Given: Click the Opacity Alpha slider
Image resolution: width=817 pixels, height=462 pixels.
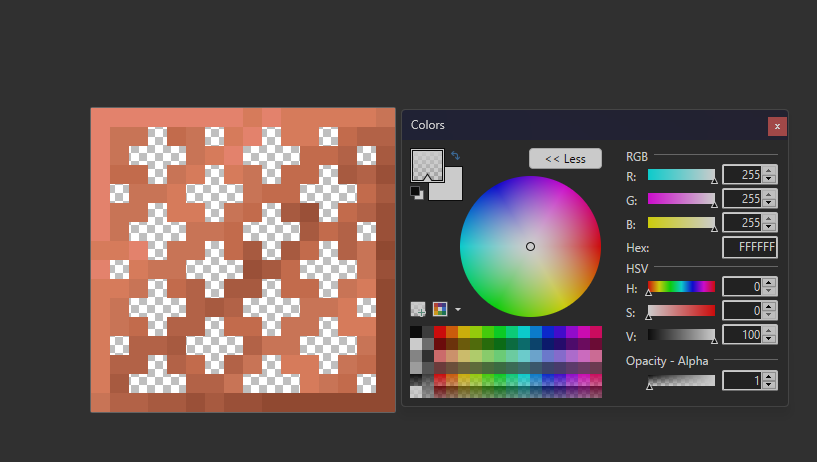Looking at the screenshot, I should [x=681, y=381].
